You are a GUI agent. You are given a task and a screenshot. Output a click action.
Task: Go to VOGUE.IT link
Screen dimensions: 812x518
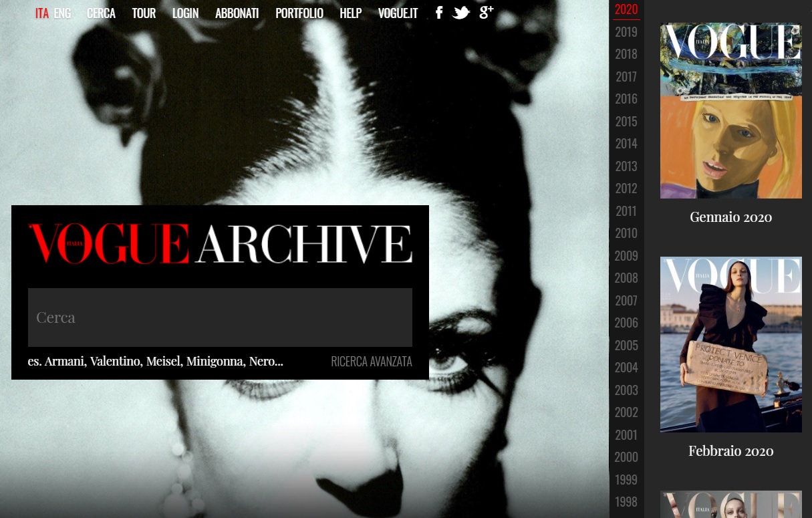[x=398, y=13]
